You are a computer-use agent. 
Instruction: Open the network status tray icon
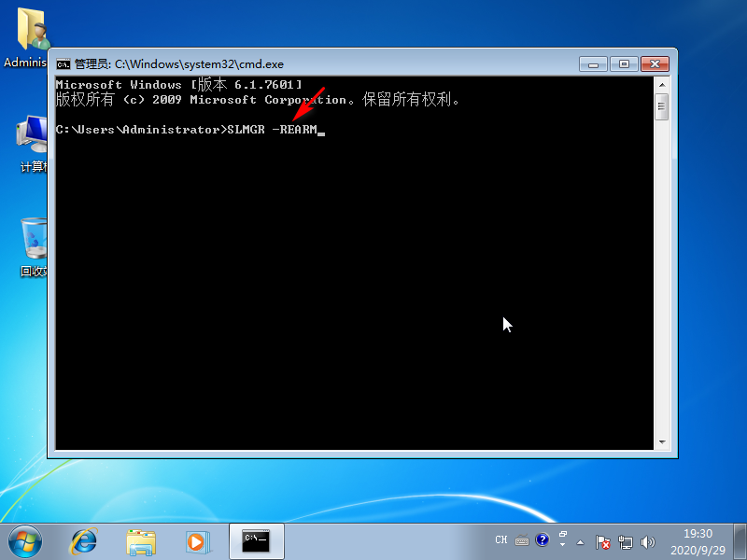click(626, 541)
